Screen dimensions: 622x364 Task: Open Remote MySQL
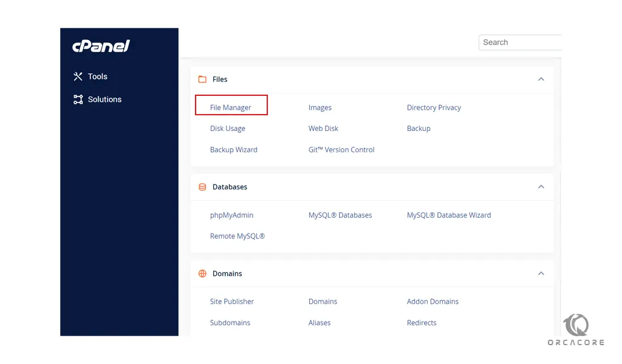pyautogui.click(x=238, y=237)
